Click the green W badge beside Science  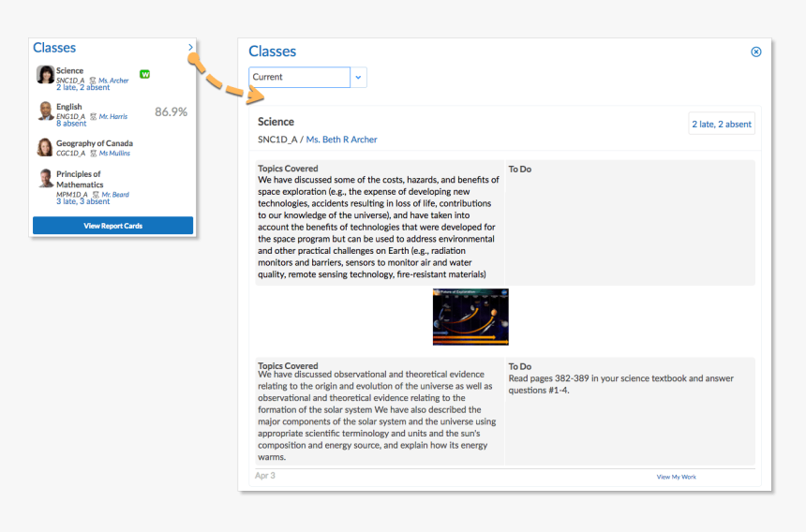click(x=144, y=73)
